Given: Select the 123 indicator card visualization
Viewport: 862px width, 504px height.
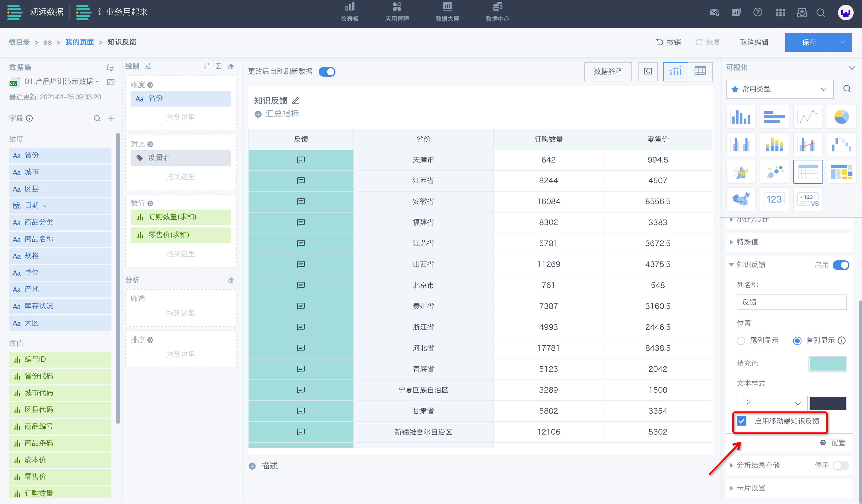Looking at the screenshot, I should pos(775,199).
